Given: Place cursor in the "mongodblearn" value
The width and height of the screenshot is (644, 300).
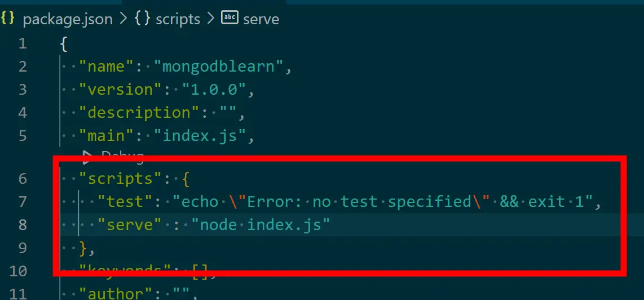Looking at the screenshot, I should (x=223, y=67).
